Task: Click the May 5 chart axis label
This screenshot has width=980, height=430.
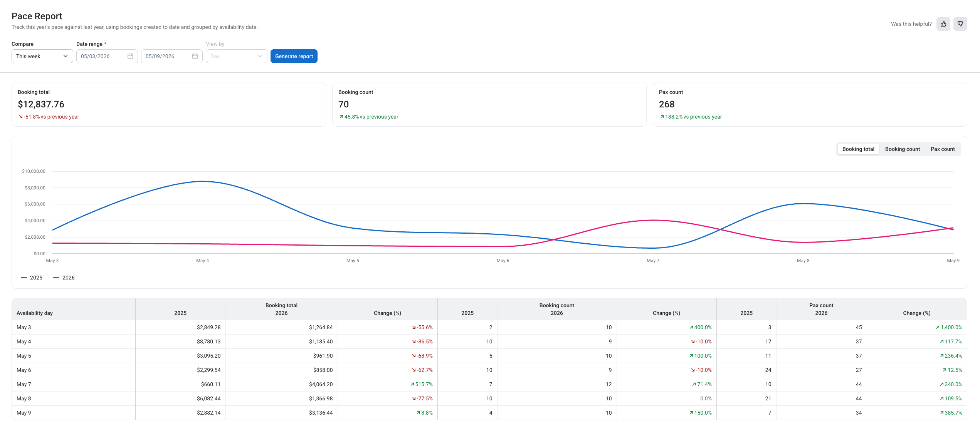Action: pyautogui.click(x=353, y=261)
